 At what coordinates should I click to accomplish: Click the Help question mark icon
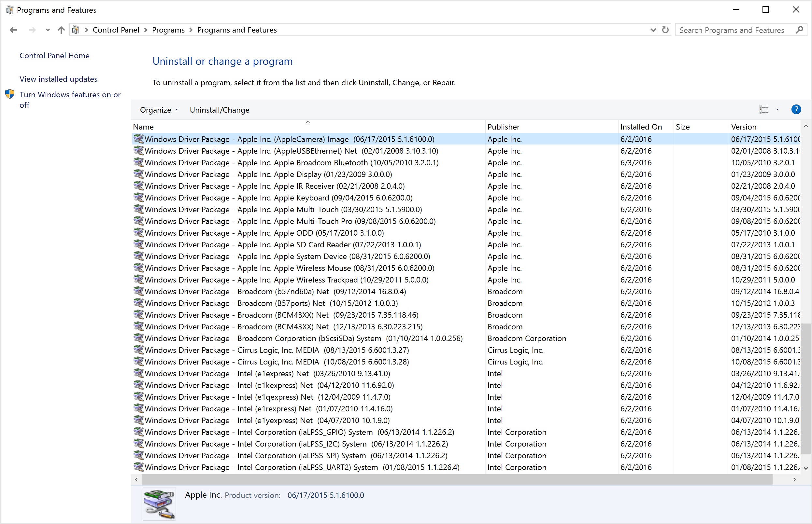tap(796, 109)
